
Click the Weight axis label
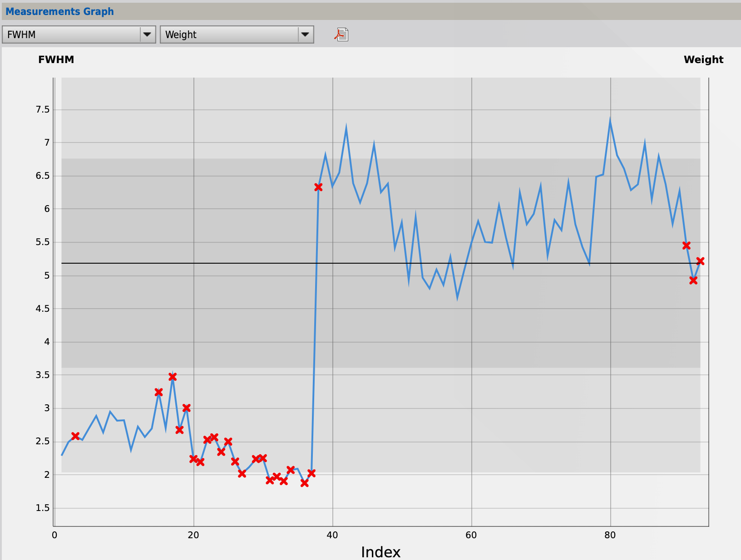[x=703, y=59]
